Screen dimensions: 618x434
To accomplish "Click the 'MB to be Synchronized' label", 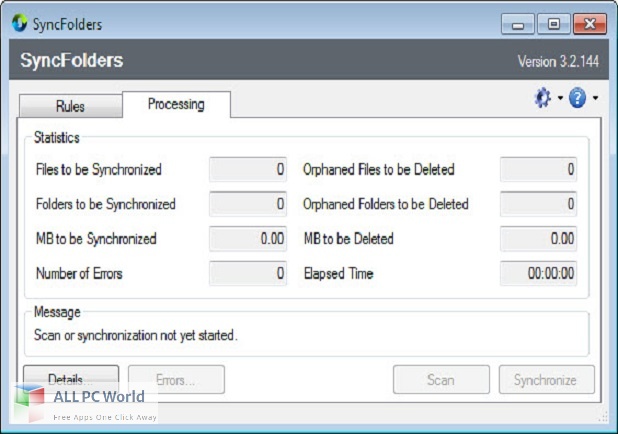I will click(x=96, y=238).
